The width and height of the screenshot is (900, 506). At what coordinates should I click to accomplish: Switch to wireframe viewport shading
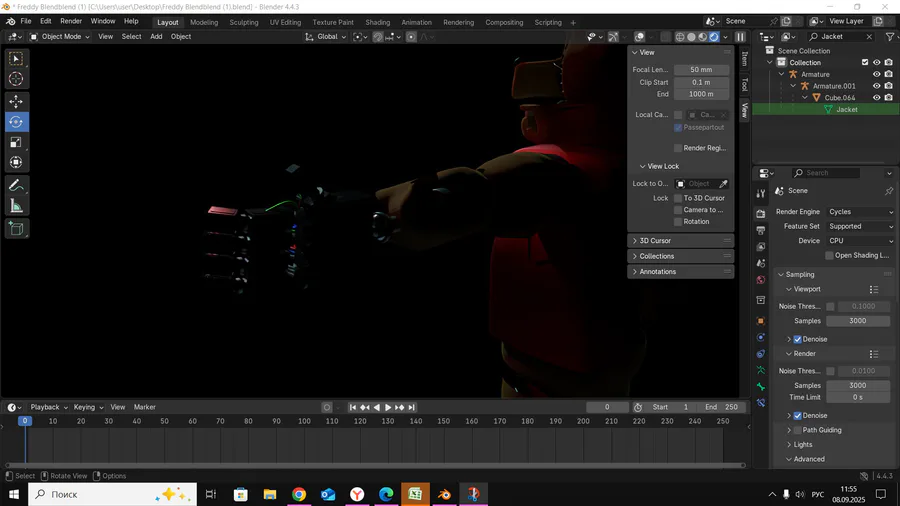pos(680,37)
